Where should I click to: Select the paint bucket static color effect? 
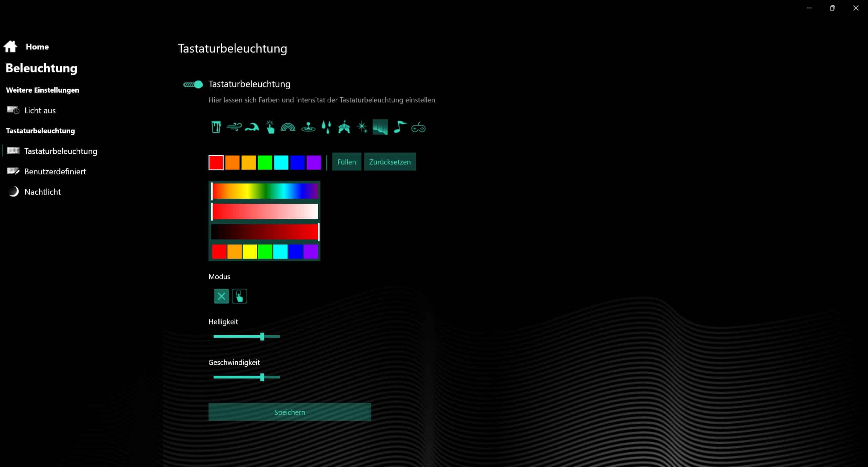[216, 127]
